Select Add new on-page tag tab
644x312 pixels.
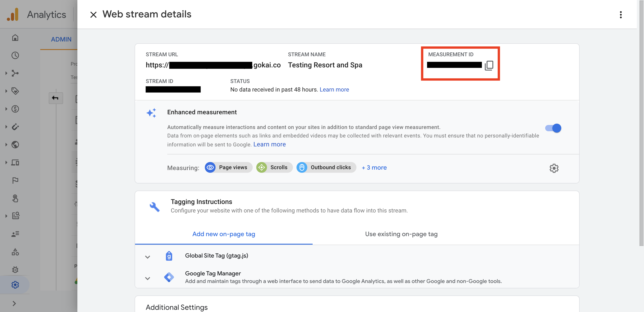224,234
